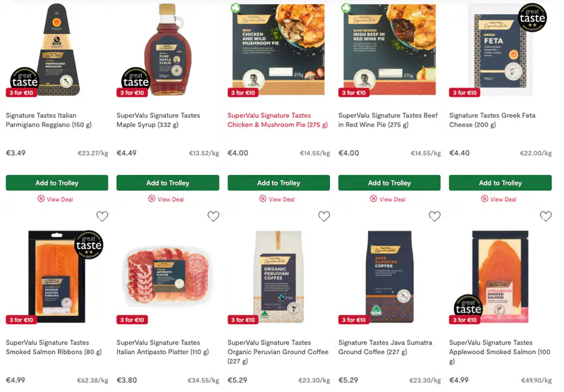Click the 3 for €10 badge on Maple Syrup
The height and width of the screenshot is (392, 564).
132,93
